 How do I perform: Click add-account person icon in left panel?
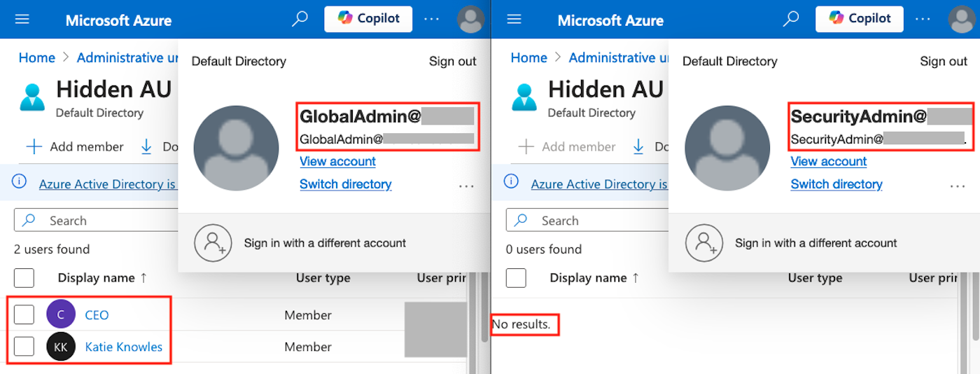pyautogui.click(x=213, y=243)
